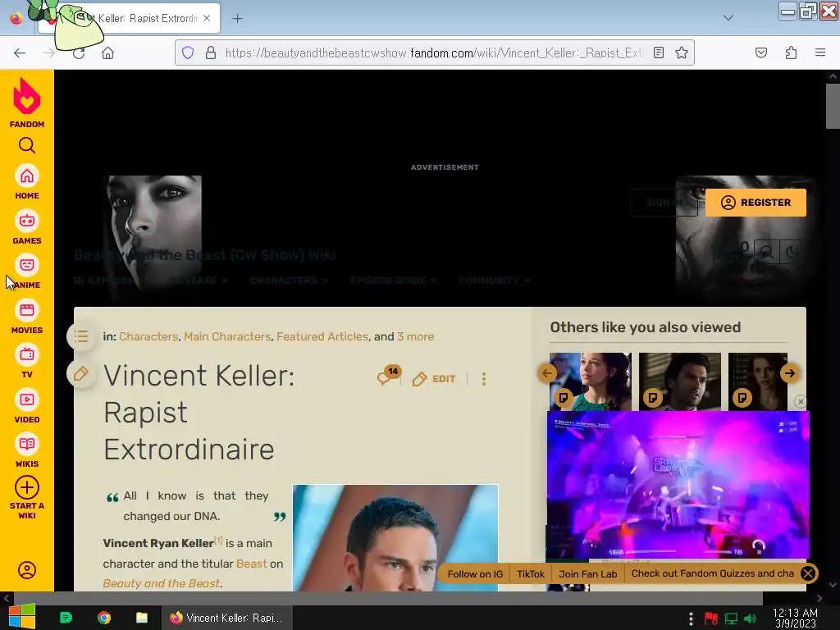Click the EDIT button
Screen dimensions: 840x630
point(435,379)
